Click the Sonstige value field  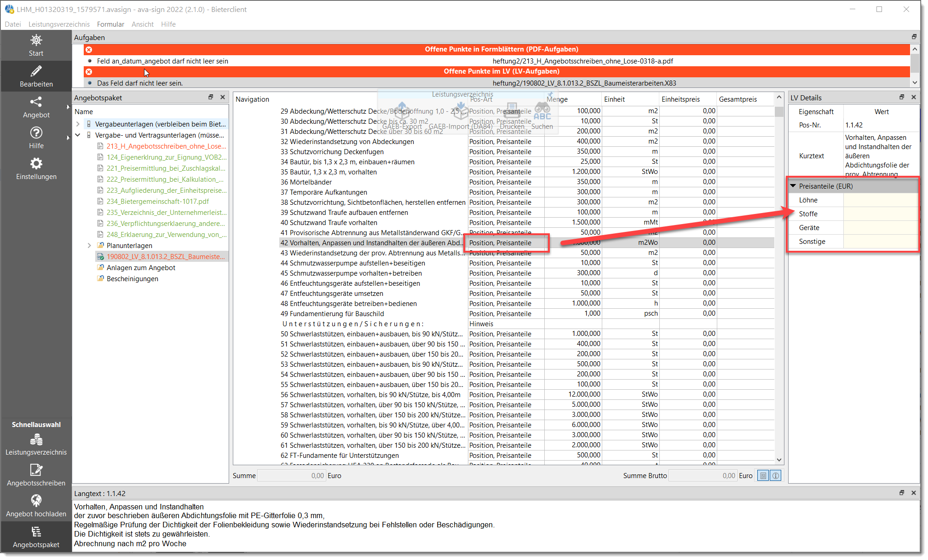pyautogui.click(x=880, y=242)
